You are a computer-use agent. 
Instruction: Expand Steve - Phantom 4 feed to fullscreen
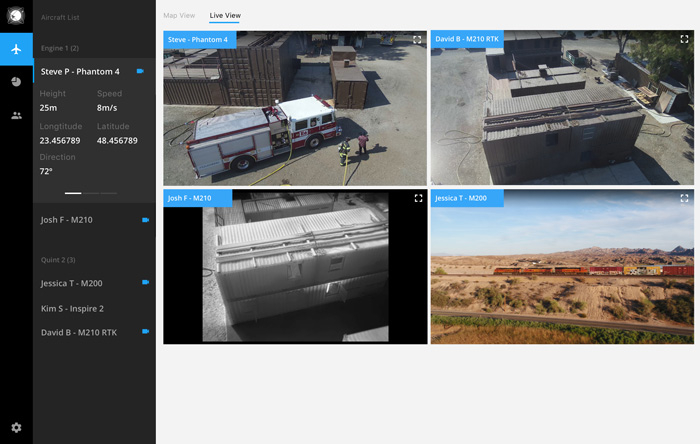click(x=417, y=40)
